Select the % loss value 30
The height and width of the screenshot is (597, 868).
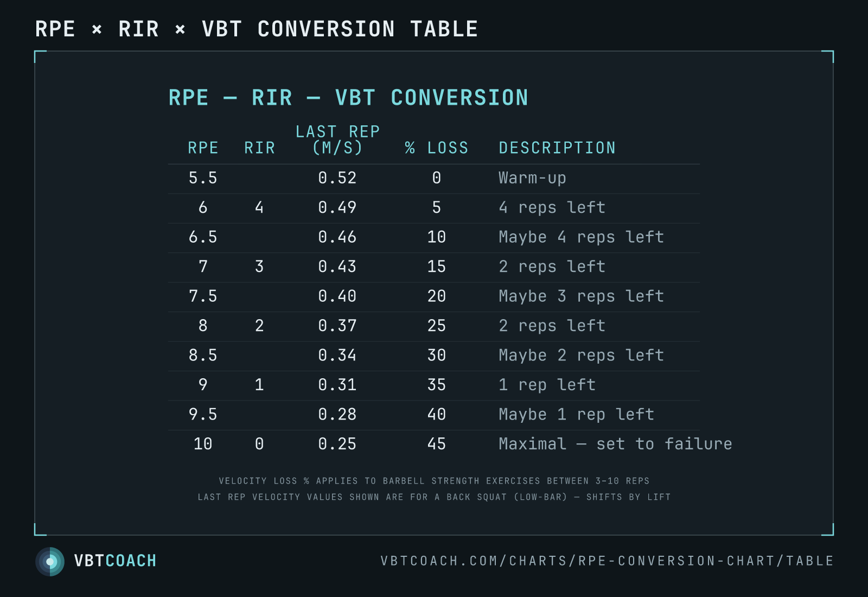point(437,355)
